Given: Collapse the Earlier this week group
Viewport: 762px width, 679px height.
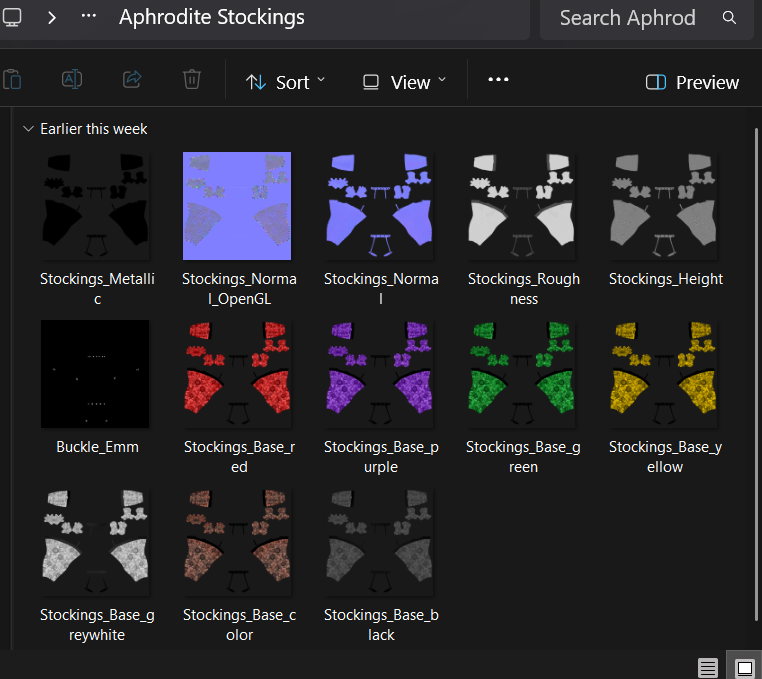Looking at the screenshot, I should point(28,129).
